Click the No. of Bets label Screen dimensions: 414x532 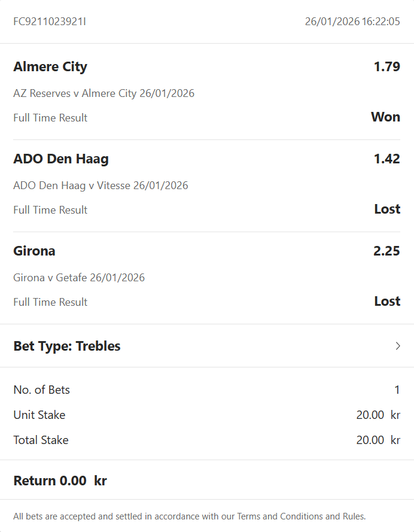point(41,390)
